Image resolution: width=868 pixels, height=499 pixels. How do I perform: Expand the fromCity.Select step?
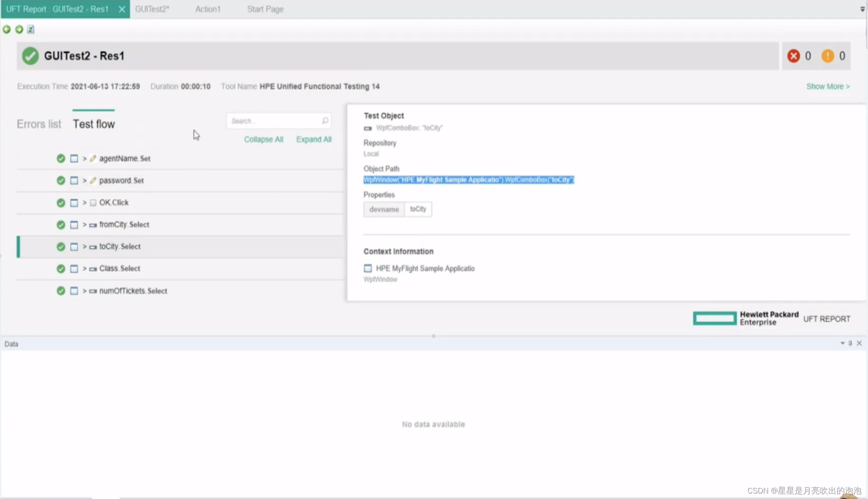(84, 225)
